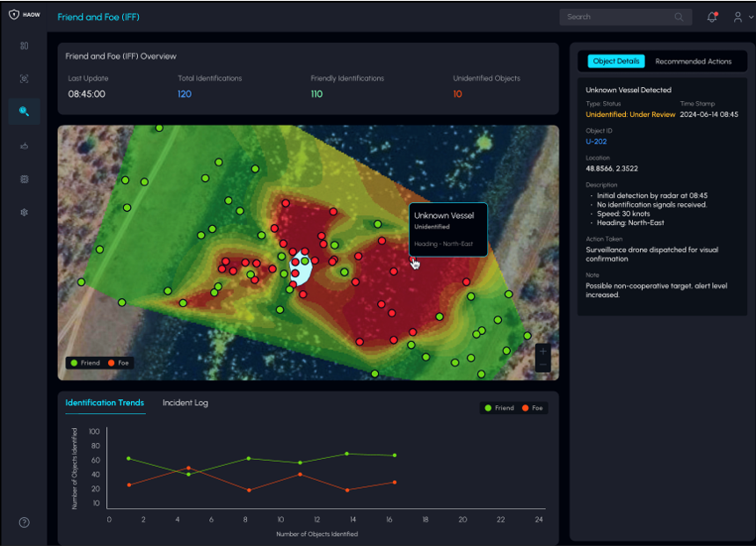
Task: Click the HAOW shield logo
Action: pos(14,15)
